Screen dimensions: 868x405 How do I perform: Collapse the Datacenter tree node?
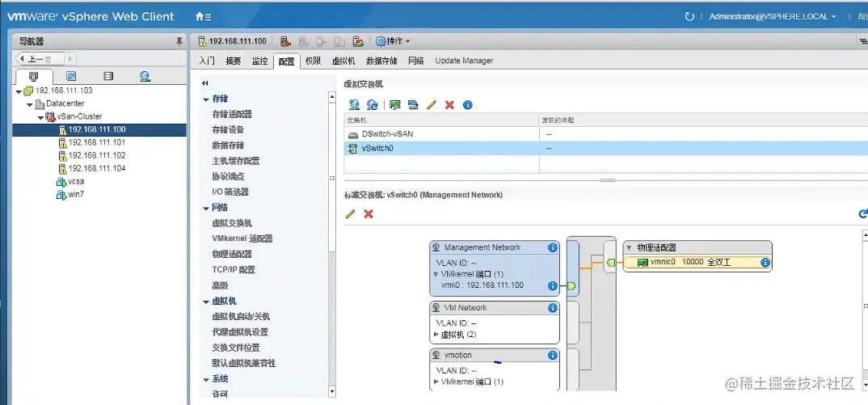(x=30, y=104)
